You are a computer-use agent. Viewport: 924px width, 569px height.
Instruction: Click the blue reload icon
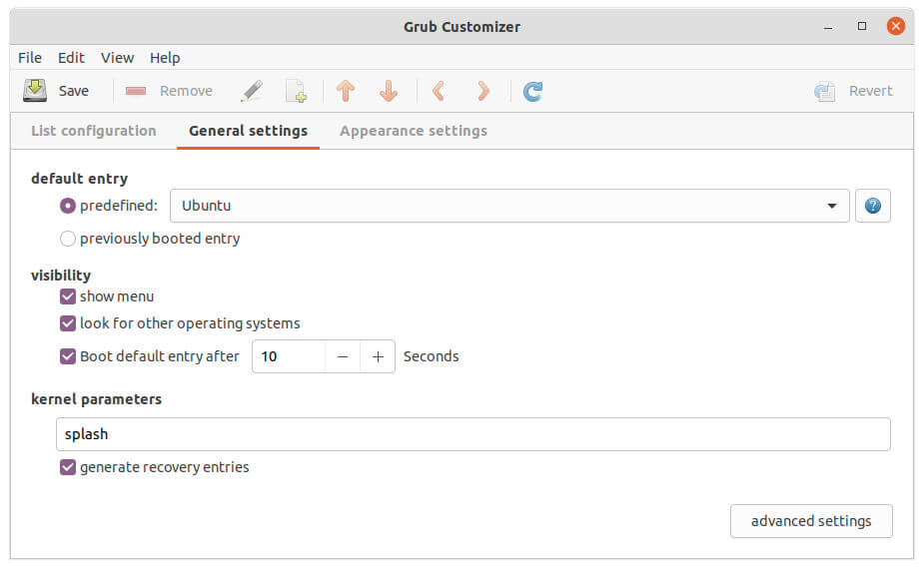tap(533, 91)
